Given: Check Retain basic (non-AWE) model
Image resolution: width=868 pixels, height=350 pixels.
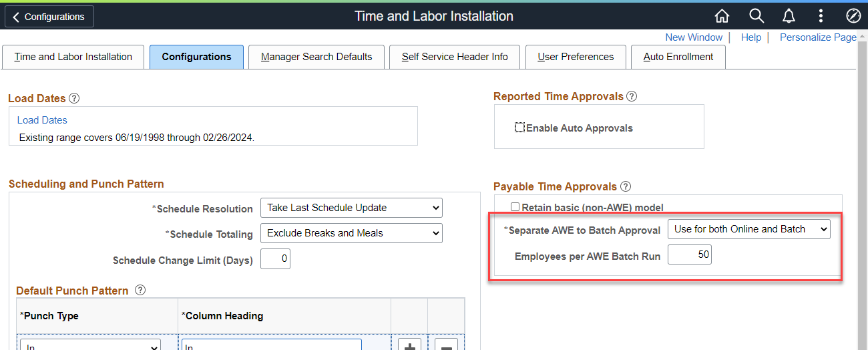Looking at the screenshot, I should [x=515, y=207].
